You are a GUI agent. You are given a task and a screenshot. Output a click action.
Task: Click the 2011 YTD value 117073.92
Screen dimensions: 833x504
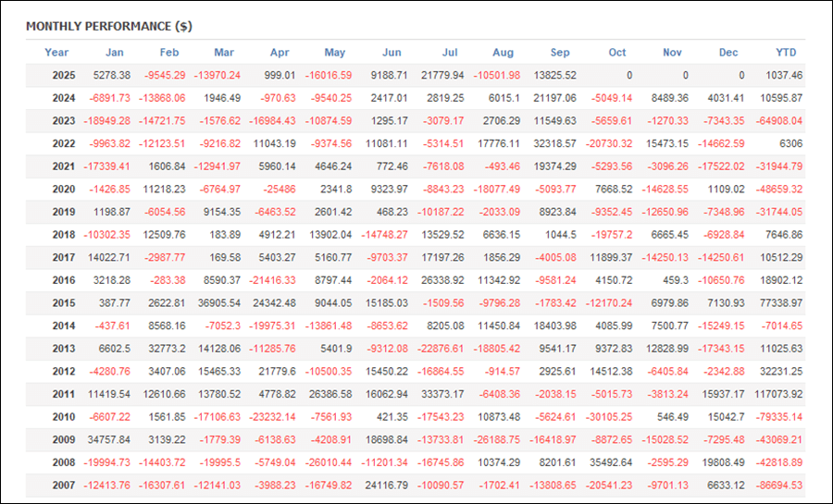777,393
